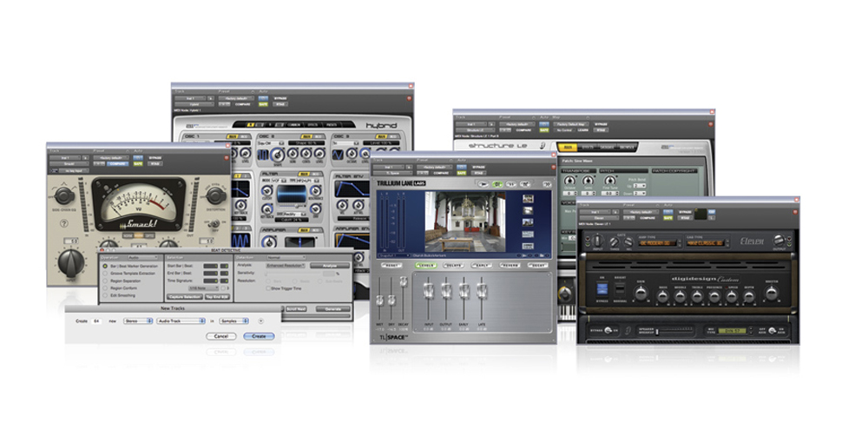Click Capture Selection button

pyautogui.click(x=185, y=298)
